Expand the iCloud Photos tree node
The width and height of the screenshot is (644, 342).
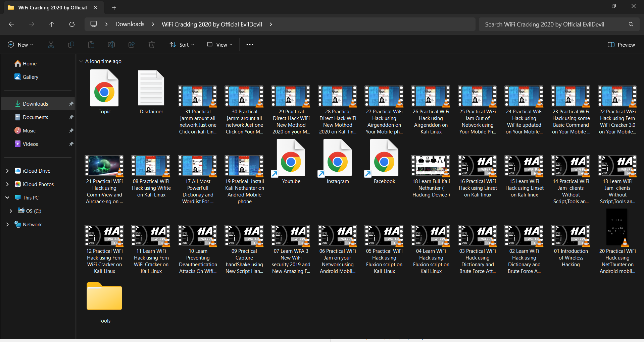point(7,184)
